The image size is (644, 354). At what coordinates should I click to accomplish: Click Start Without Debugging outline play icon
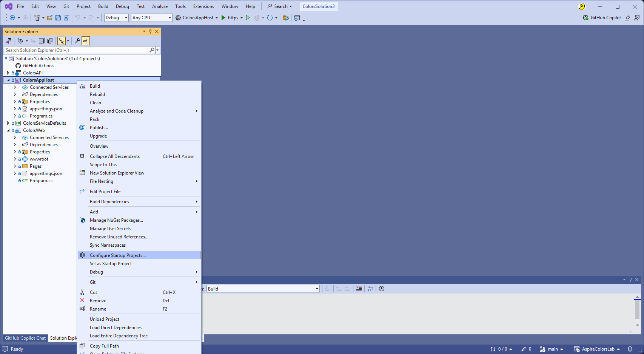[248, 18]
